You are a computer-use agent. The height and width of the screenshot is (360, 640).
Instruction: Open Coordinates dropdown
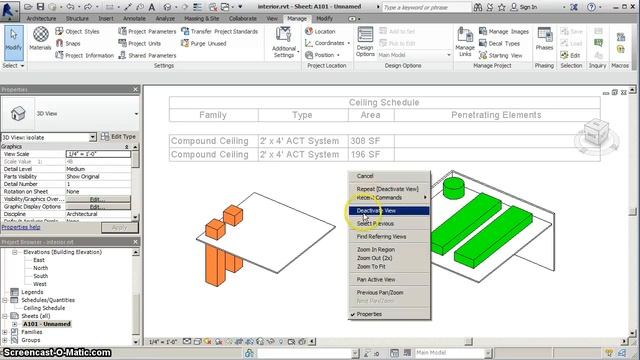[327, 43]
